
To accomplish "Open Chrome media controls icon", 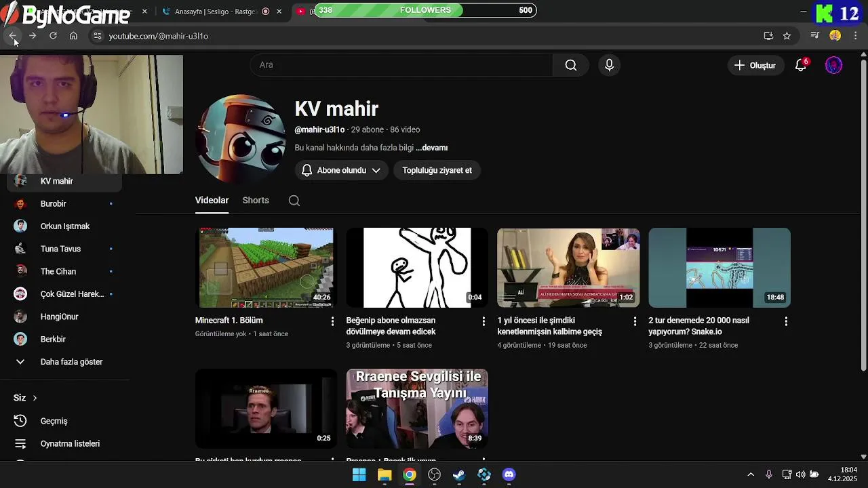I will [815, 36].
